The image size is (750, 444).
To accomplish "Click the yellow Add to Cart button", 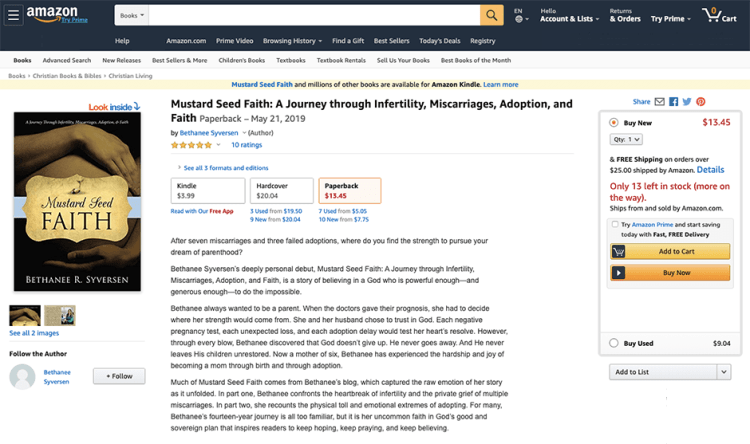I will [669, 252].
